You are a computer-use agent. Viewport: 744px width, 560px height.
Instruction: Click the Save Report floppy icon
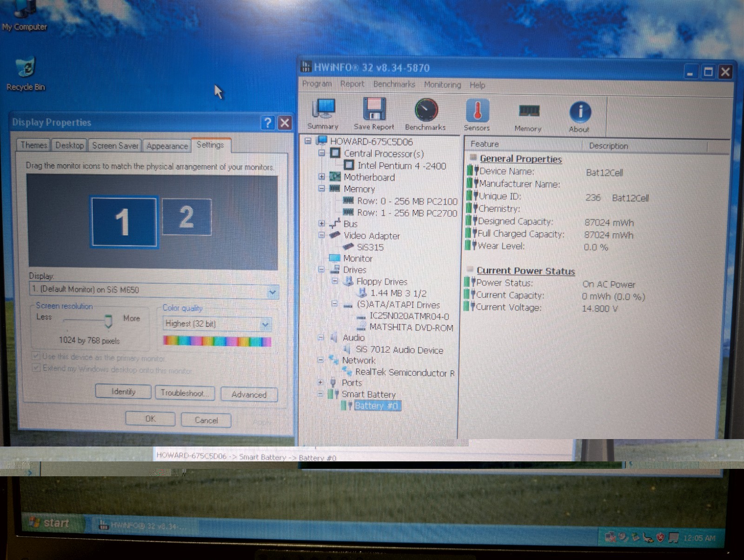(374, 114)
